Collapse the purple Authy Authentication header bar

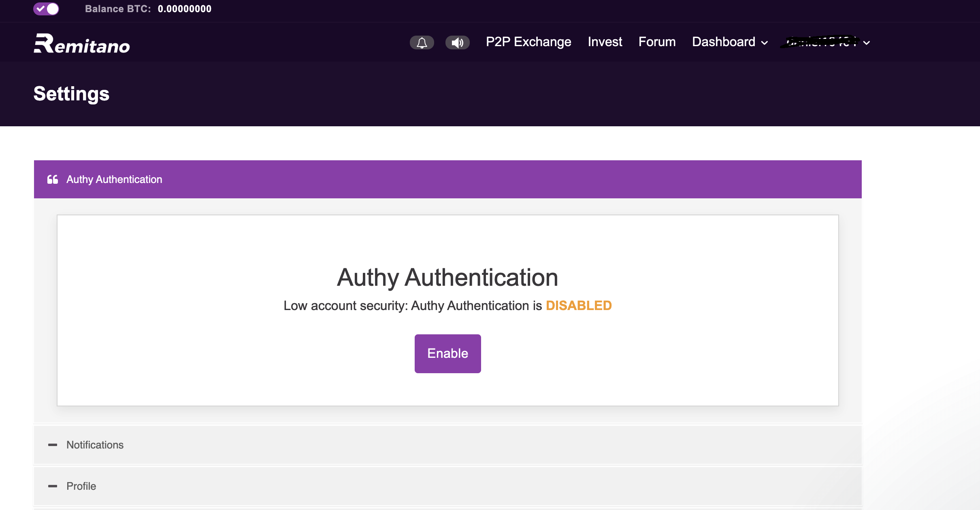(447, 179)
